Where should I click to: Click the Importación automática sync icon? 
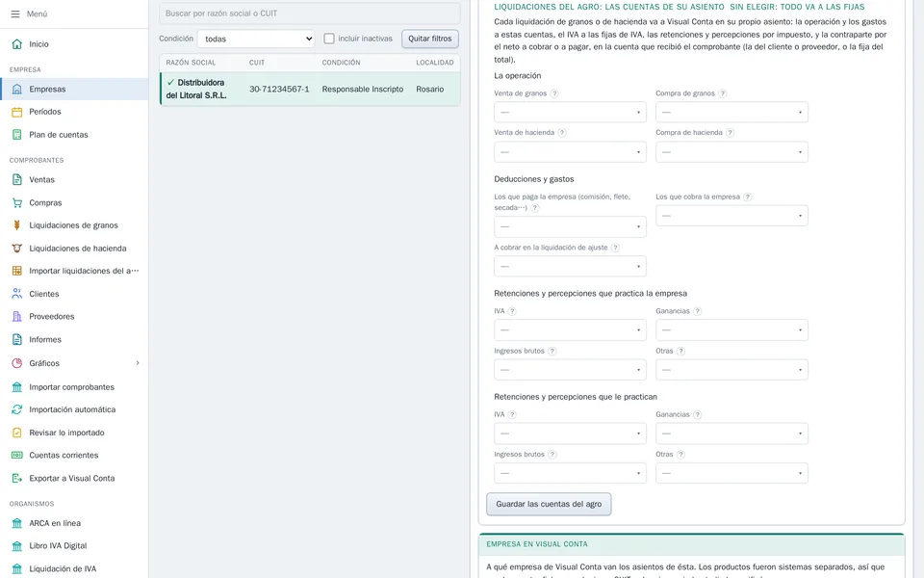[x=17, y=409]
